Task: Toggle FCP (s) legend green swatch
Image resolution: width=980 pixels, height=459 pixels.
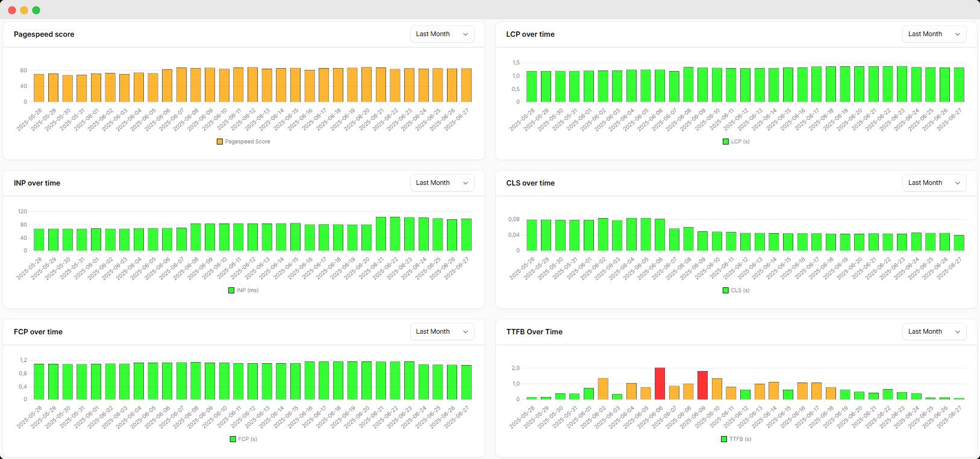Action: pyautogui.click(x=233, y=439)
